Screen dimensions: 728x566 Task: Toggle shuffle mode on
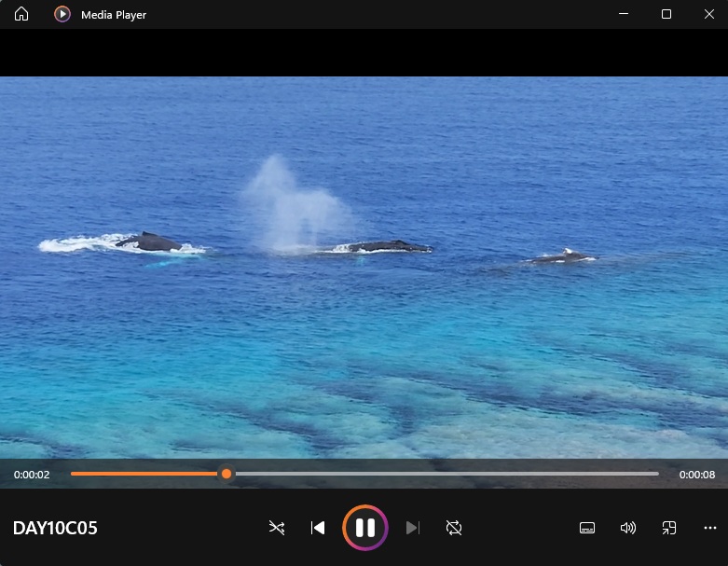(277, 528)
